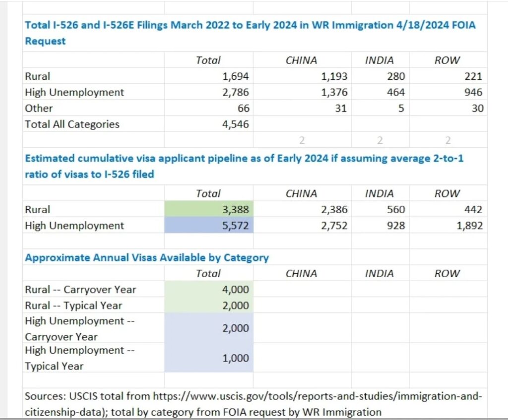Select India rural pipeline value 560
The image size is (508, 420).
point(396,210)
